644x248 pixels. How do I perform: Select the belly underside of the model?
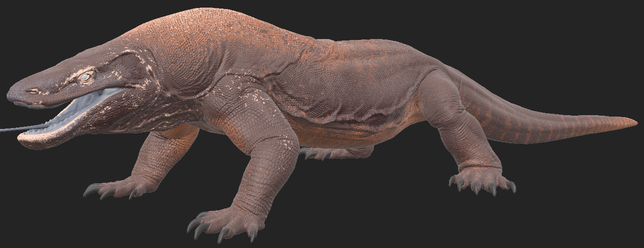pyautogui.click(x=333, y=136)
